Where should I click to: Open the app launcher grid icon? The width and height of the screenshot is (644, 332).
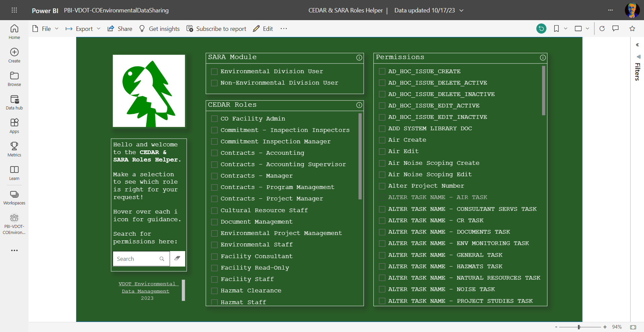tap(14, 10)
